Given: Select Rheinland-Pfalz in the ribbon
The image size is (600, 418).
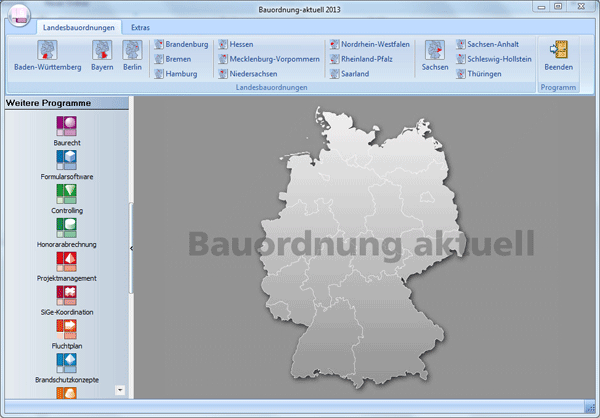Looking at the screenshot, I should [361, 59].
